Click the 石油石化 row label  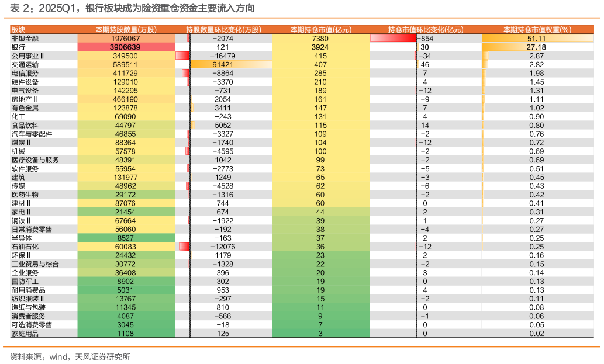[x=25, y=247]
